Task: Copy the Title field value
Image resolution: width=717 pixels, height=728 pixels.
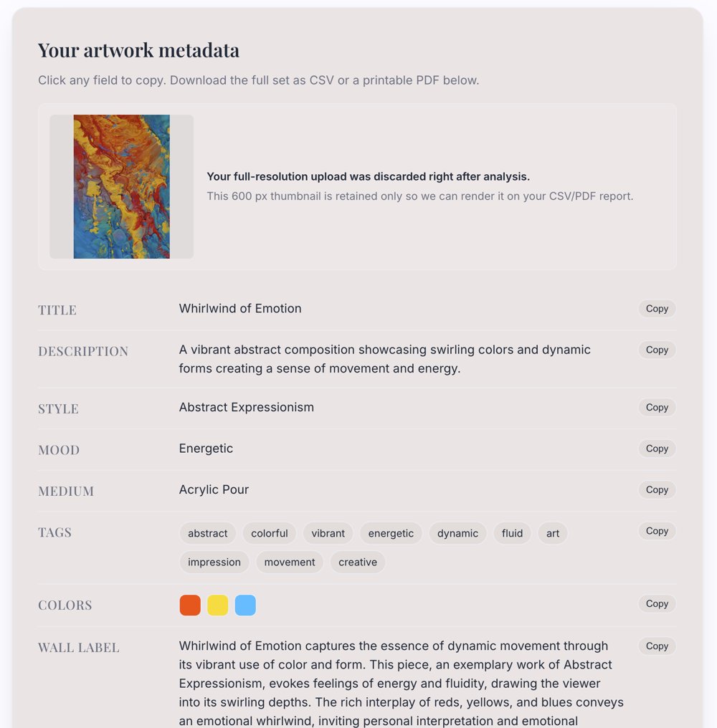Action: click(x=657, y=309)
